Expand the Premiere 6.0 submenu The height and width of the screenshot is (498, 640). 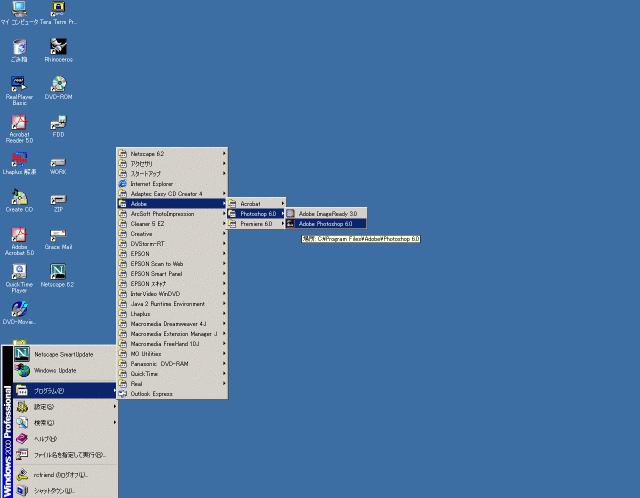coord(256,224)
